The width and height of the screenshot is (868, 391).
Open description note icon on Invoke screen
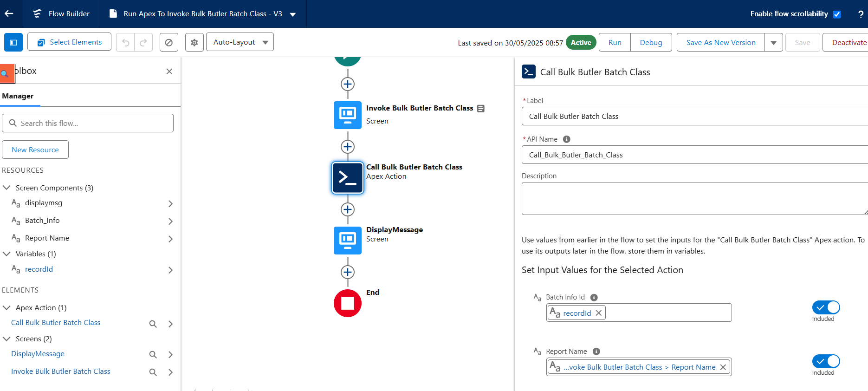(x=481, y=108)
